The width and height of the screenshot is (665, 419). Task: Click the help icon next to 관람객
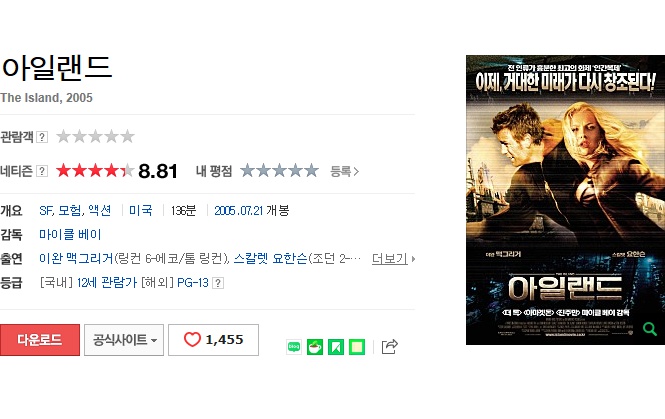42,137
